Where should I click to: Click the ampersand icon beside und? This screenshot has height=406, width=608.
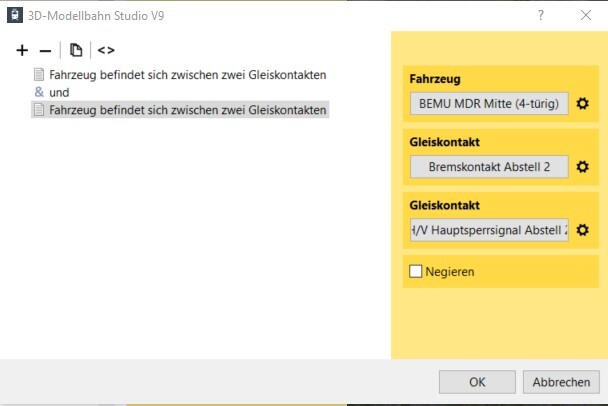(x=39, y=92)
